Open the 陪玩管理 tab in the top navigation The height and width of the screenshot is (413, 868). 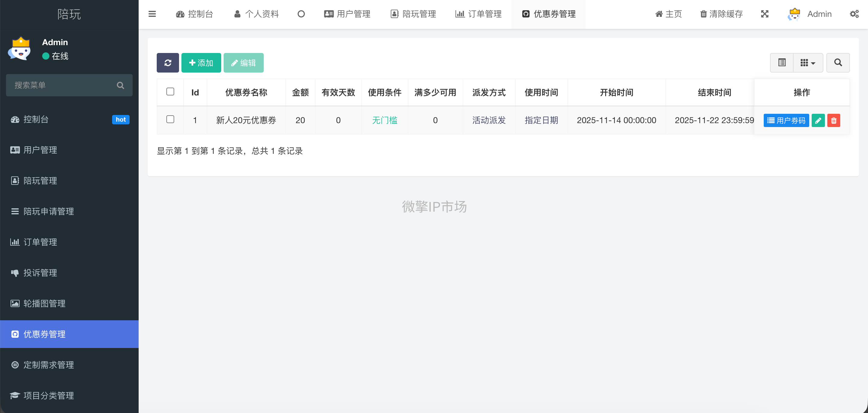tap(413, 14)
